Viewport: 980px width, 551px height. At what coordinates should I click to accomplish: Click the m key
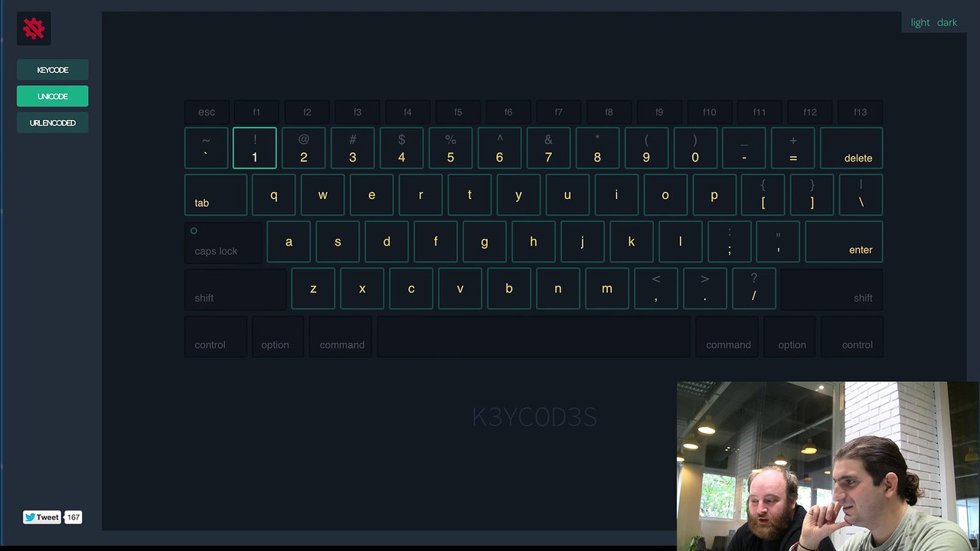[607, 289]
